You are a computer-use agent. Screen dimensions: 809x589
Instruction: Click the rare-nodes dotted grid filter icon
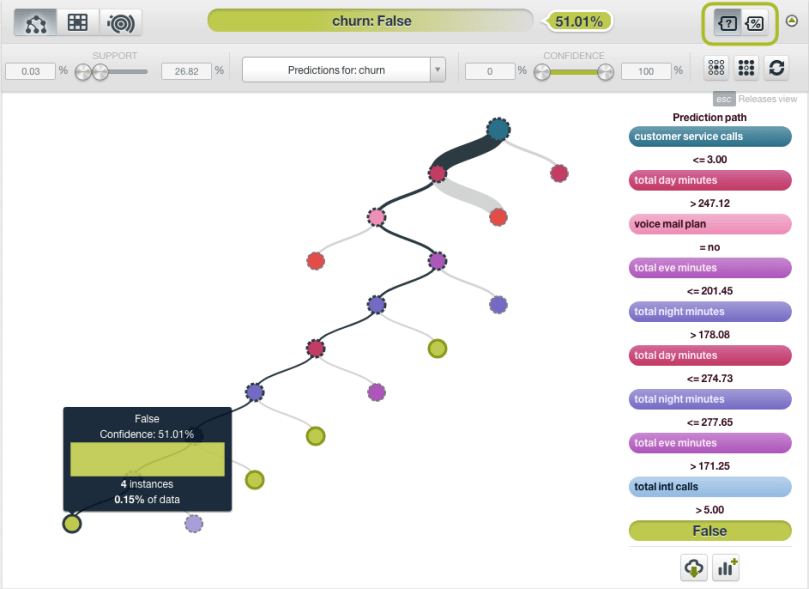[716, 68]
